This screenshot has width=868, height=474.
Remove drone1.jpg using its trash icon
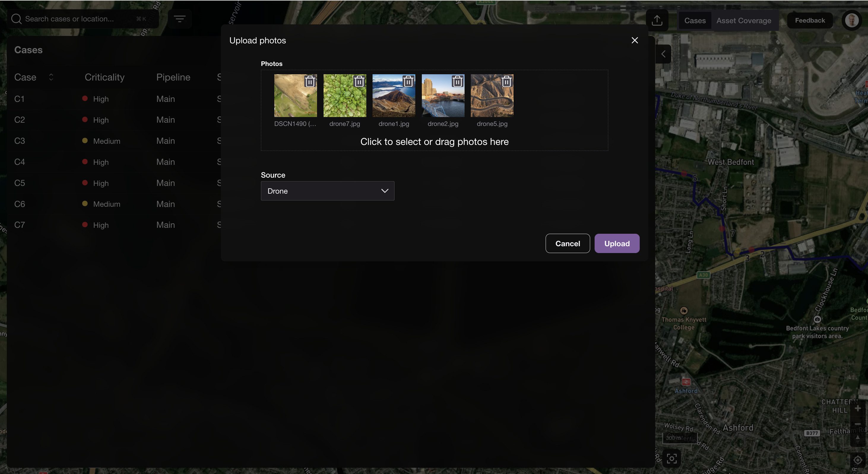[x=408, y=81]
